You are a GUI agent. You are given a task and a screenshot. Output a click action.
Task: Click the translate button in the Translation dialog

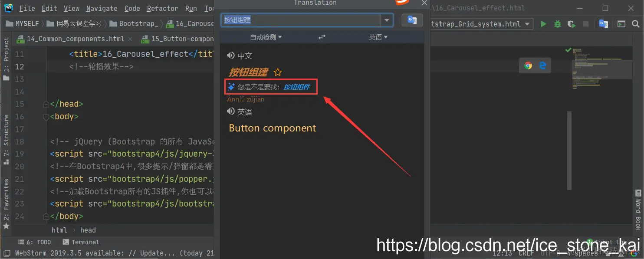pos(412,20)
